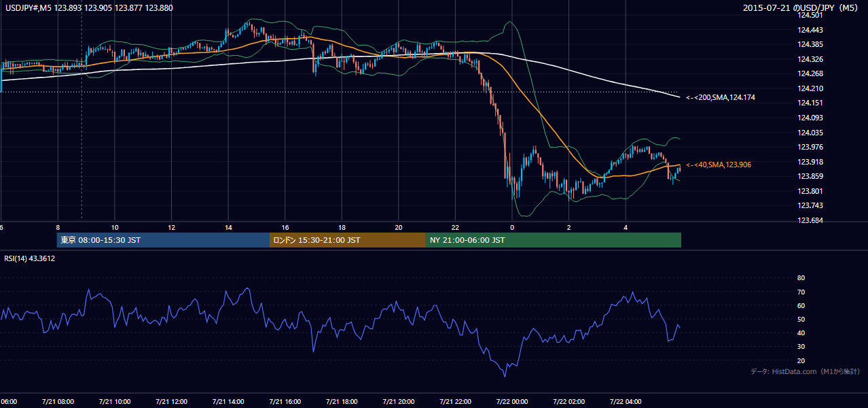Click the 123.859 price axis label
This screenshot has width=868, height=408.
[x=810, y=176]
